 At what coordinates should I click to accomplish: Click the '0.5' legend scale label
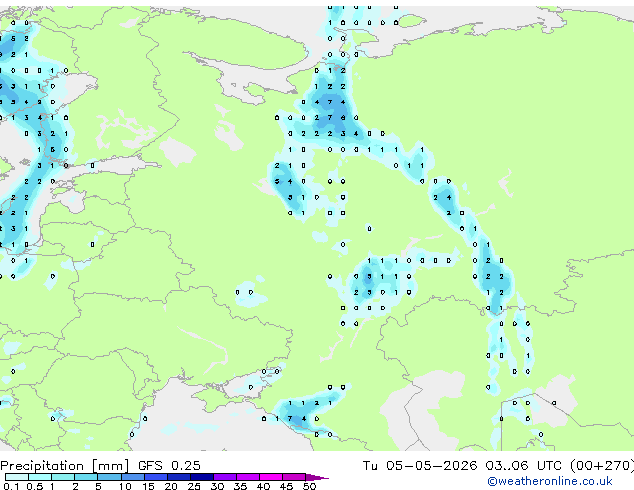(35, 486)
